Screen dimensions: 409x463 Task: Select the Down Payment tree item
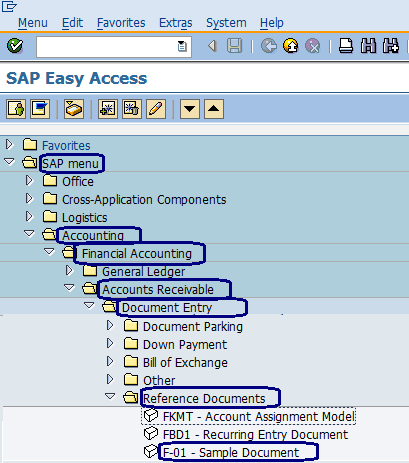[x=185, y=345]
